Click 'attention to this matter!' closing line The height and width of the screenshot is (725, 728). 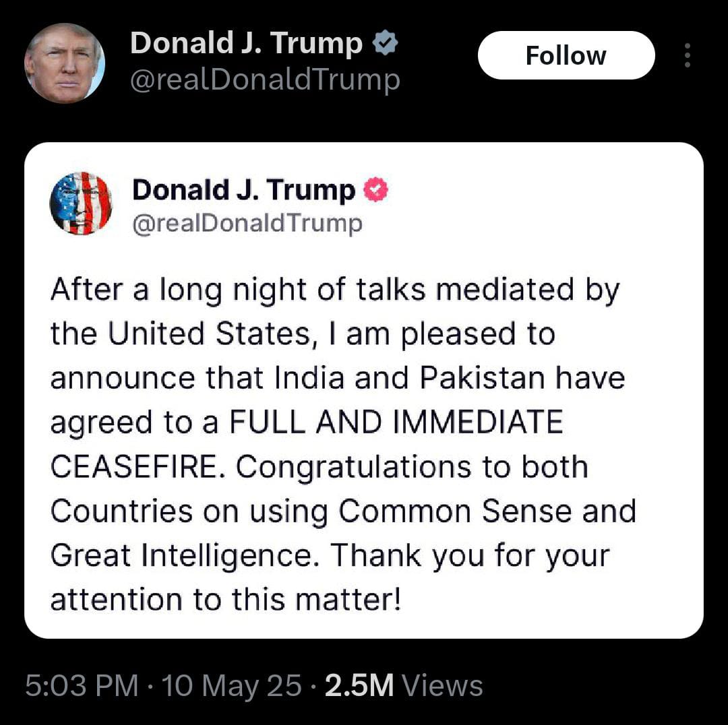[225, 600]
